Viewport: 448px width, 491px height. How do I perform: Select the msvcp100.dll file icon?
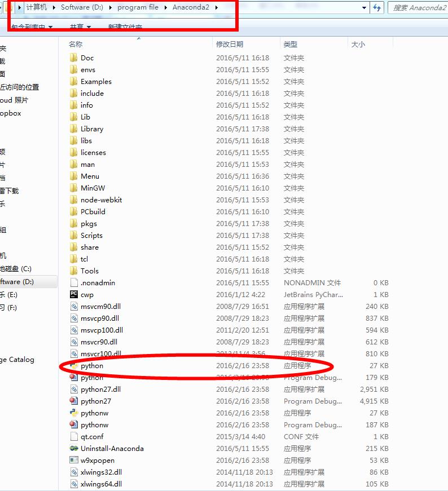pyautogui.click(x=74, y=330)
